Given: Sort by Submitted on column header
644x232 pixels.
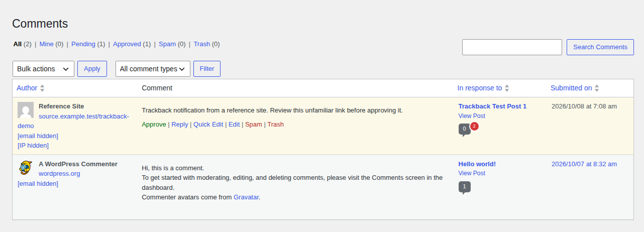Looking at the screenshot, I should coord(571,88).
